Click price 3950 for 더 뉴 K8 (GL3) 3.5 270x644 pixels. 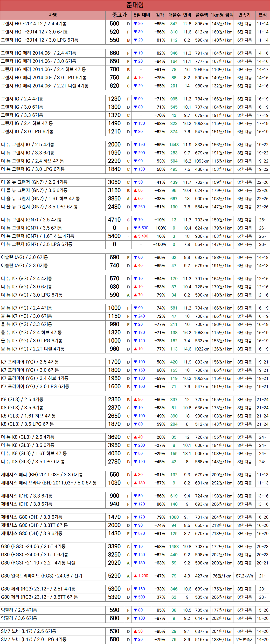[114, 445]
